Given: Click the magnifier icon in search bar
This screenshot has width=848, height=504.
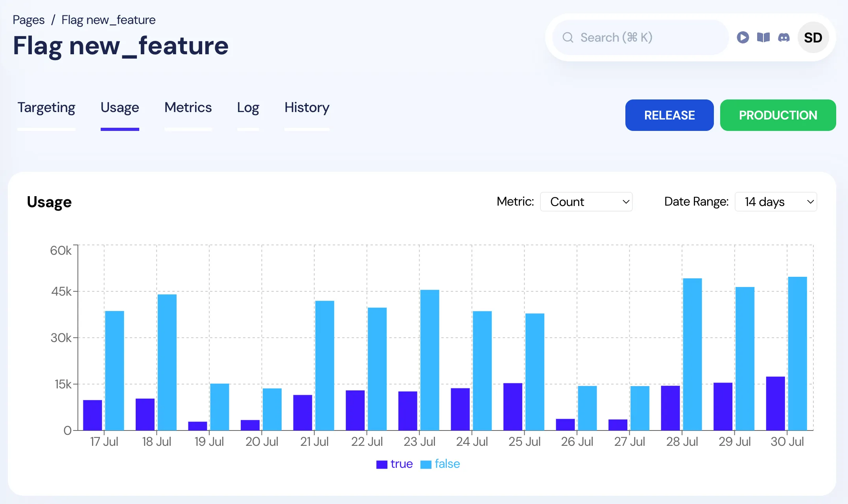Looking at the screenshot, I should coord(568,37).
